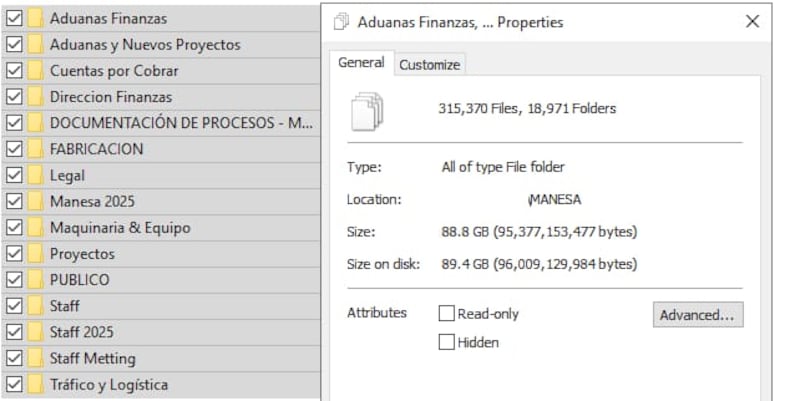The width and height of the screenshot is (800, 401).
Task: Uncheck the Proyectos folder checkbox
Action: pyautogui.click(x=14, y=254)
